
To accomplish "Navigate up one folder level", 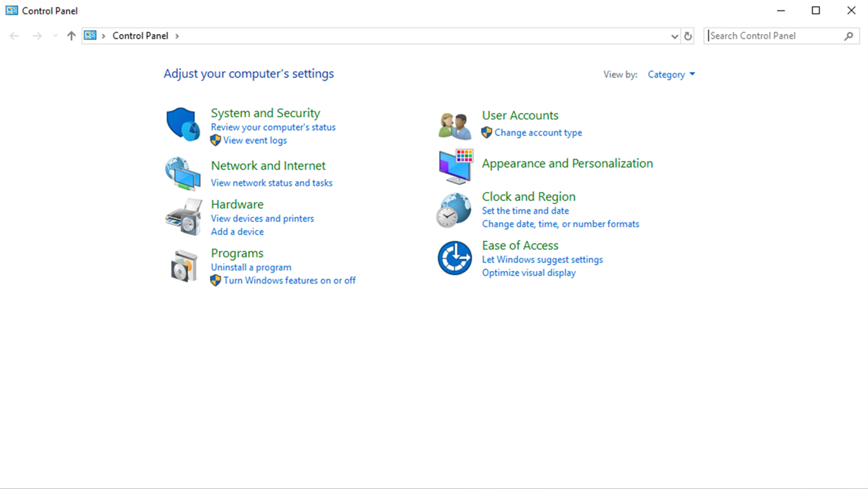I will tap(71, 36).
